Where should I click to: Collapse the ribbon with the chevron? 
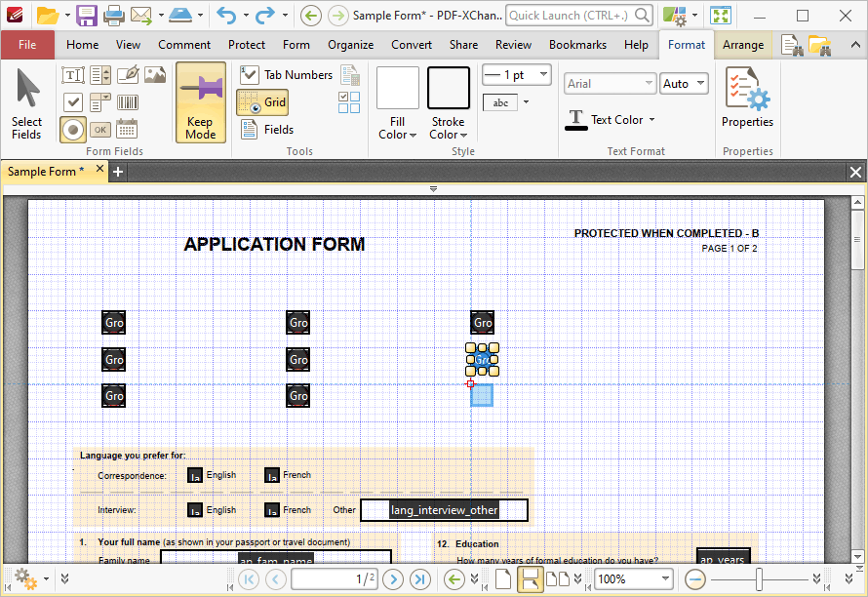coord(855,45)
